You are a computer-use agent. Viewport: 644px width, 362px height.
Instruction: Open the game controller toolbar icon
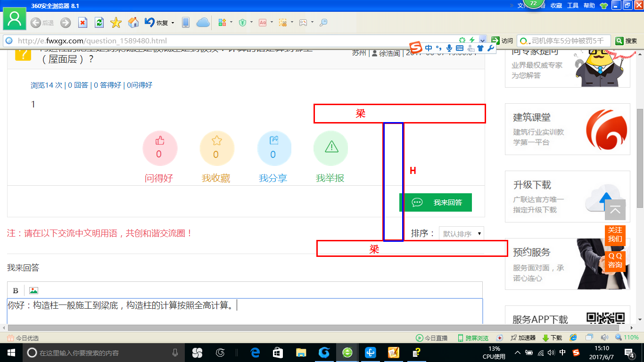pyautogui.click(x=303, y=23)
